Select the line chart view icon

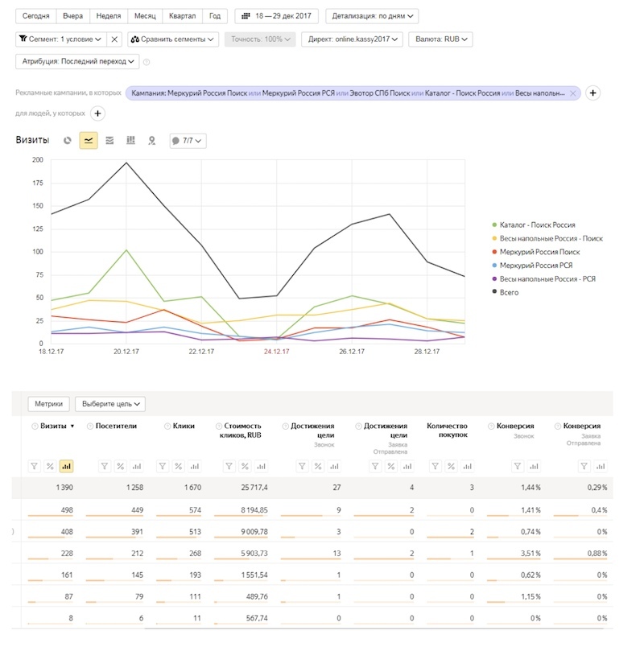click(89, 141)
